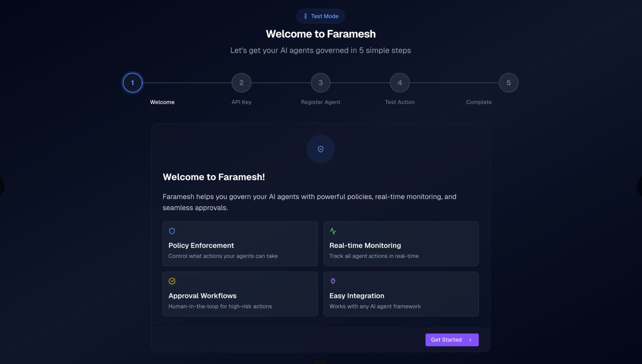Screen dimensions: 642x364
Task: Click the Register Agent step label
Action: 320,102
